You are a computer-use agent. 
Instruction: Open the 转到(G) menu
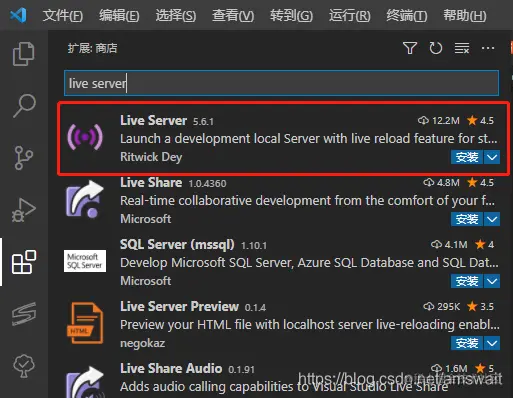click(291, 15)
